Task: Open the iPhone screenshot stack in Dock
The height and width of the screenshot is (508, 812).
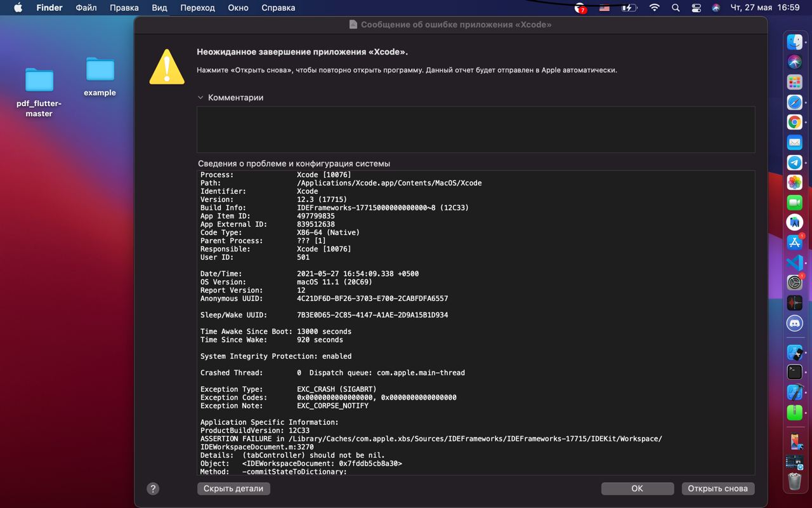Action: [795, 441]
